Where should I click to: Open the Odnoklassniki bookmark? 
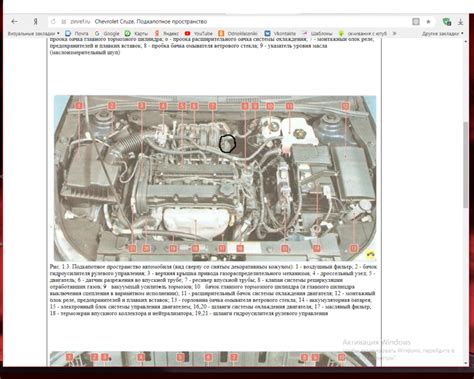click(238, 34)
